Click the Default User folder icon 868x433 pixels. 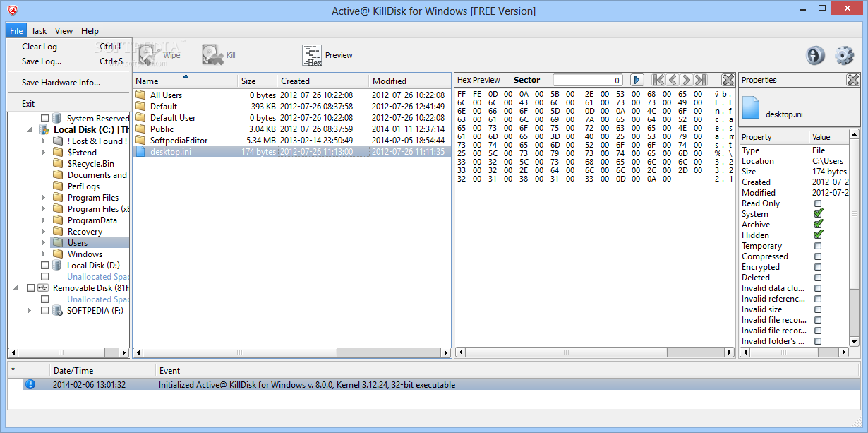tap(140, 117)
